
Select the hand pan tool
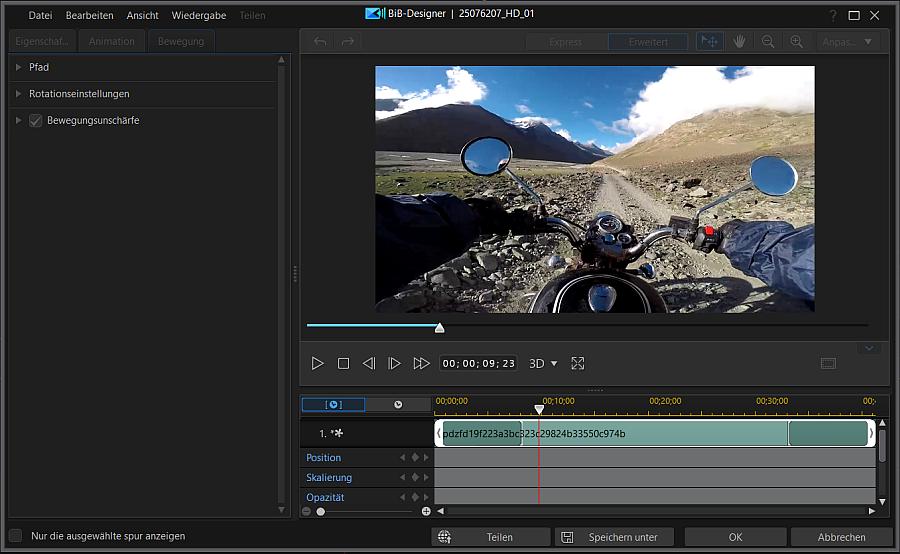coord(740,42)
